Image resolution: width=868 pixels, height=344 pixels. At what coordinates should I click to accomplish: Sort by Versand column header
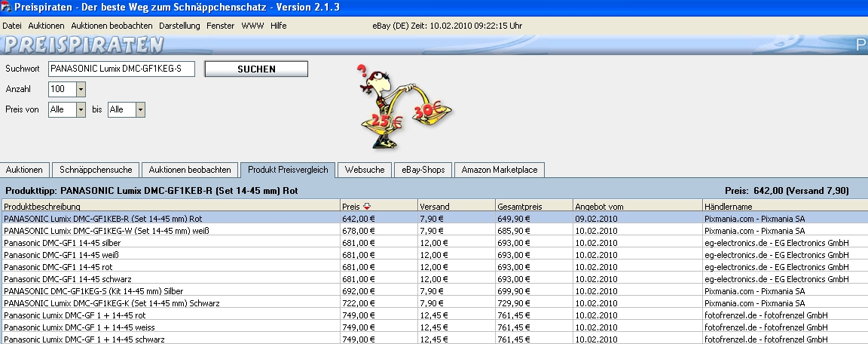457,206
